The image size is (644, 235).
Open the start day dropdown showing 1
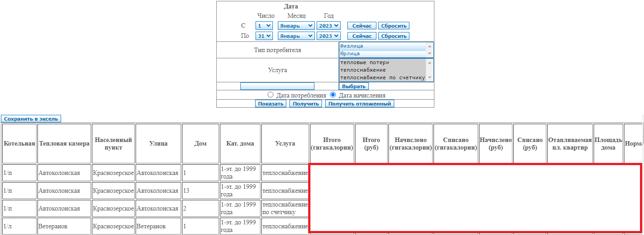pyautogui.click(x=264, y=26)
